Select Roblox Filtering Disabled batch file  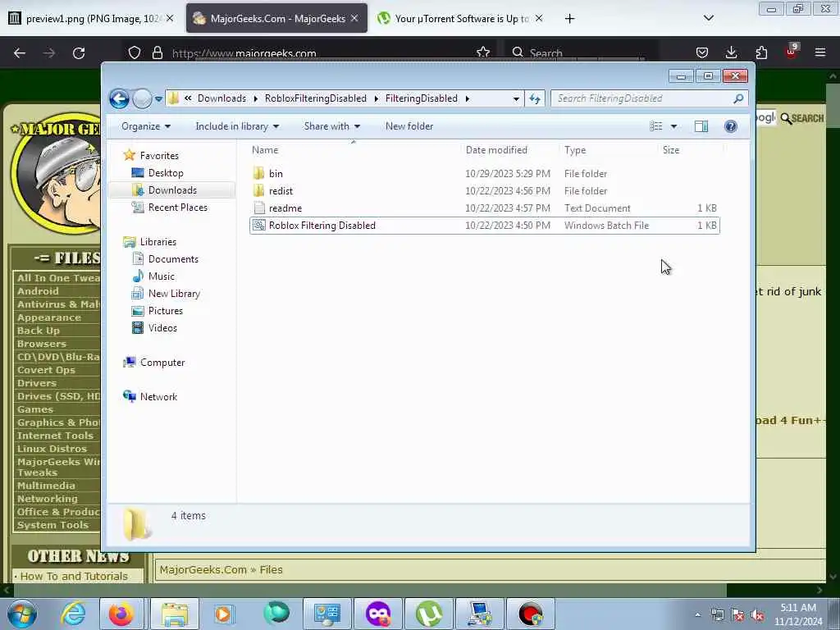tap(484, 226)
